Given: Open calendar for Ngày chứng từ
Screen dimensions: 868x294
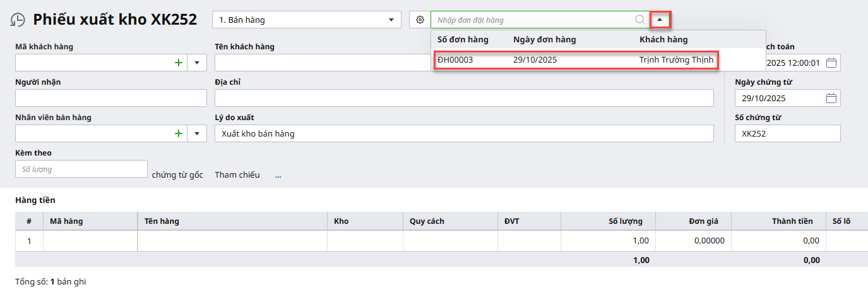Looking at the screenshot, I should point(831,98).
